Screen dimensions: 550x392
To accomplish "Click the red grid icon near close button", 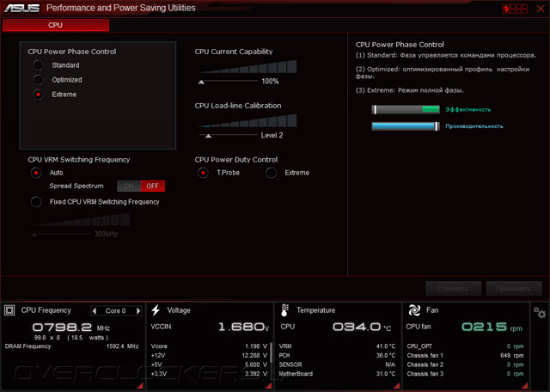I will point(515,9).
